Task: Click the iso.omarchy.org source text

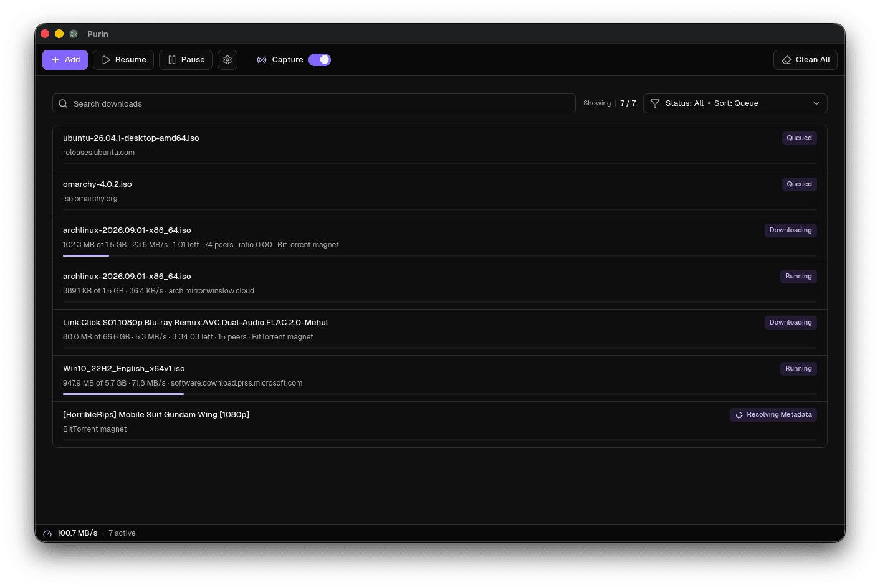Action: 90,199
